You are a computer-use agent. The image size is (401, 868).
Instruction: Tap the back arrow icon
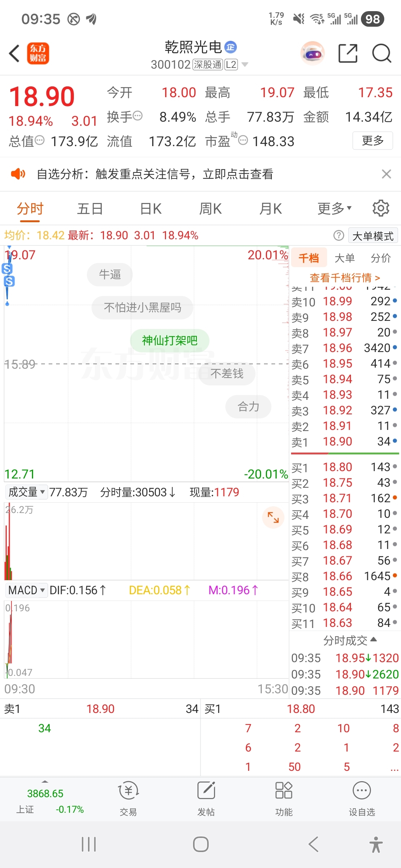tap(14, 53)
